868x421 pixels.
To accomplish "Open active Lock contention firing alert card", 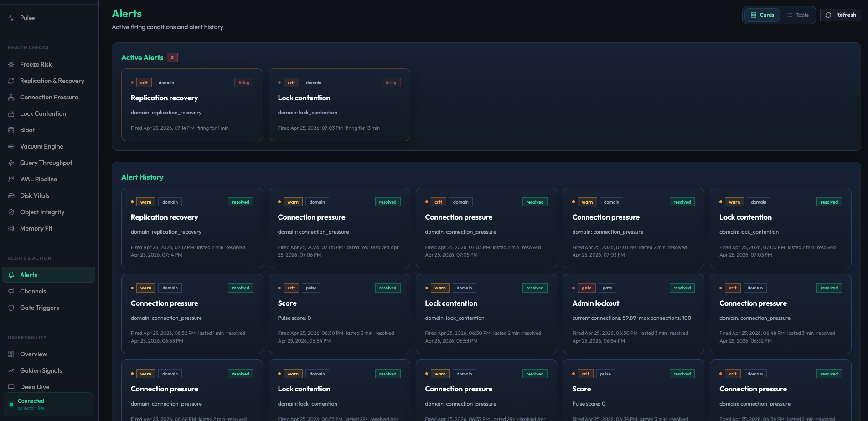I will point(339,105).
